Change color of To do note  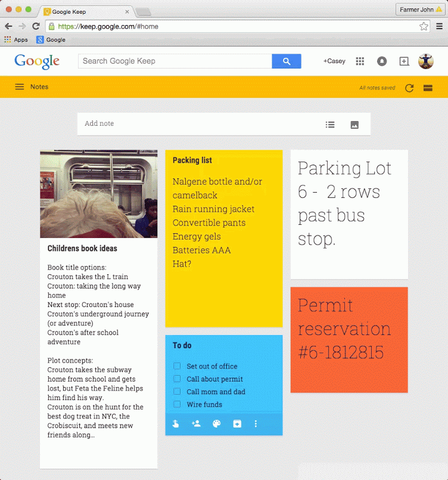[216, 424]
